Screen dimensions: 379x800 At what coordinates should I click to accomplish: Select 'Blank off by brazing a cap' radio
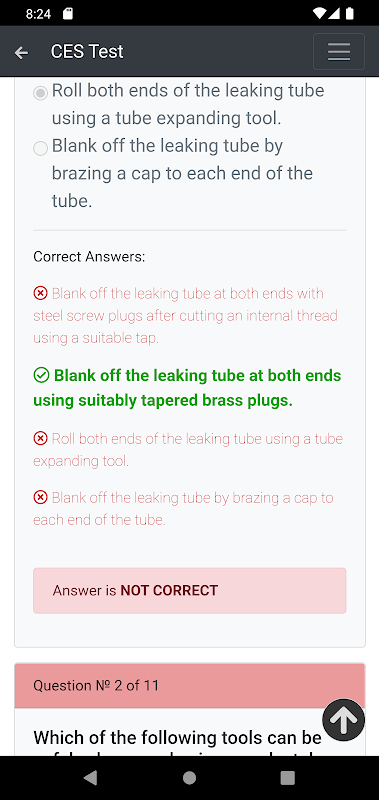(x=40, y=148)
